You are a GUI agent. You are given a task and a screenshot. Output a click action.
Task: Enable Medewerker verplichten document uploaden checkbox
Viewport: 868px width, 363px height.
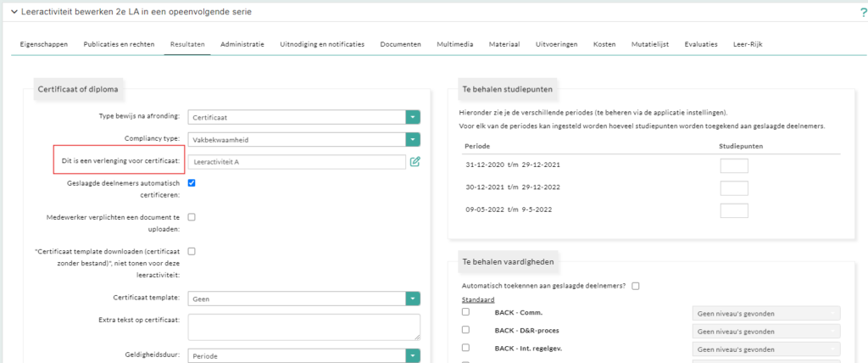point(192,217)
